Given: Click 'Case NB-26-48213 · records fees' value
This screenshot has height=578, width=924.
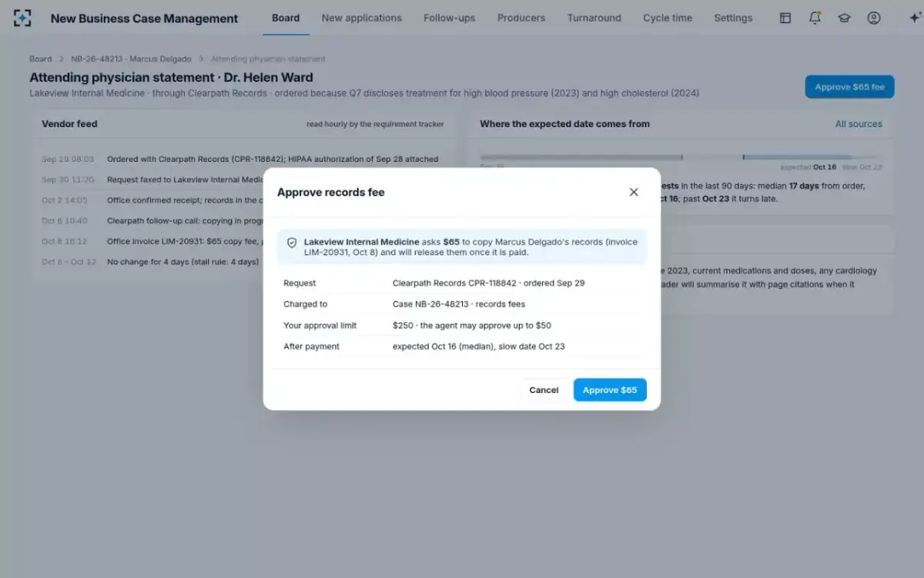Looking at the screenshot, I should (x=459, y=304).
